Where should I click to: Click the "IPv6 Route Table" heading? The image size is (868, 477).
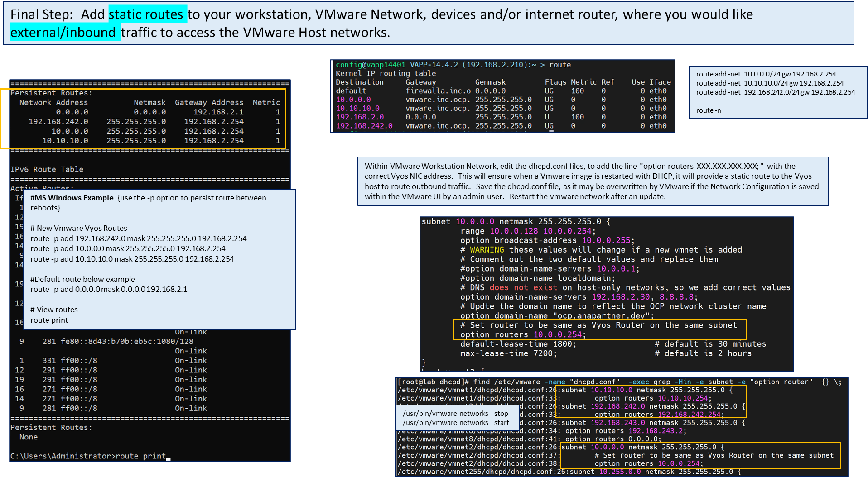point(47,169)
